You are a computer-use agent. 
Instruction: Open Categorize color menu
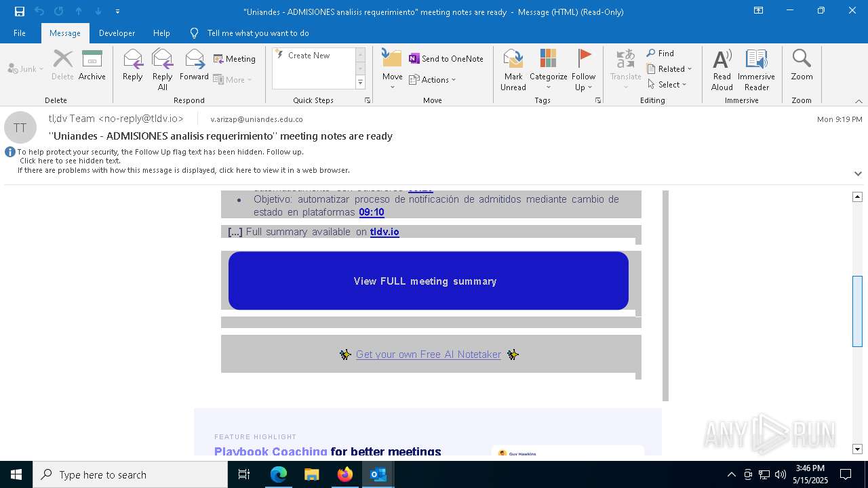coord(549,69)
